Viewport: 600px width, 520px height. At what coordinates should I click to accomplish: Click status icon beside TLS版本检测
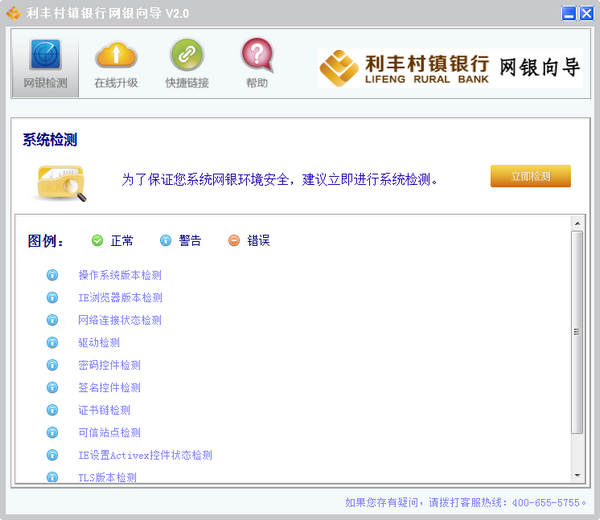click(x=52, y=477)
